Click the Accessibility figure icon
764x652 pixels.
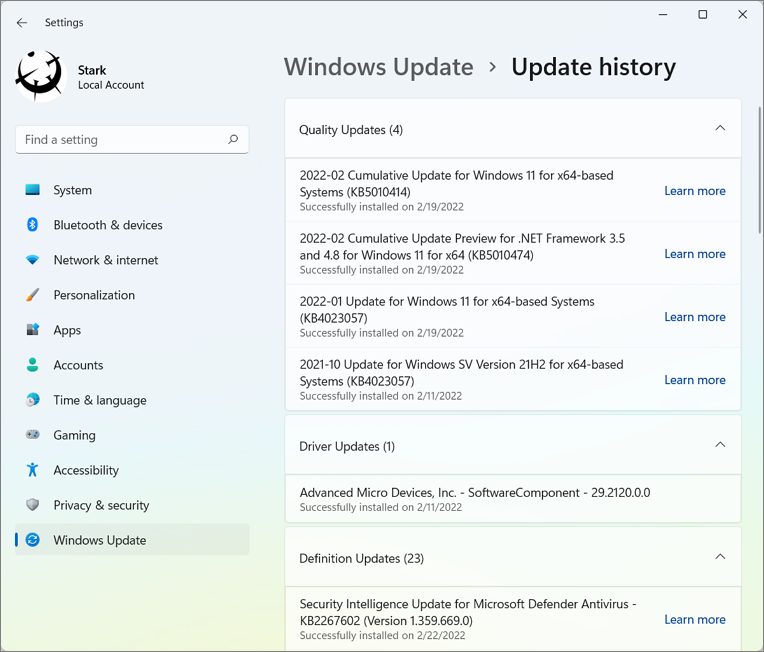pyautogui.click(x=33, y=470)
